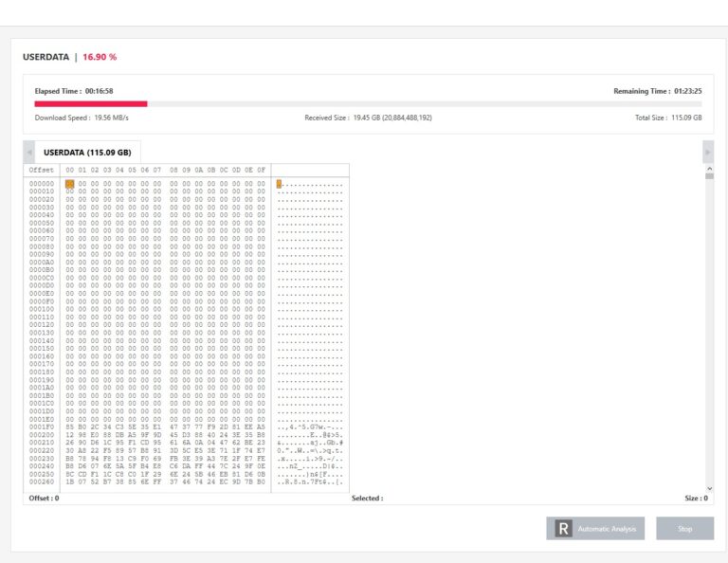This screenshot has width=728, height=563.
Task: Click offset row 000080
Action: point(42,246)
